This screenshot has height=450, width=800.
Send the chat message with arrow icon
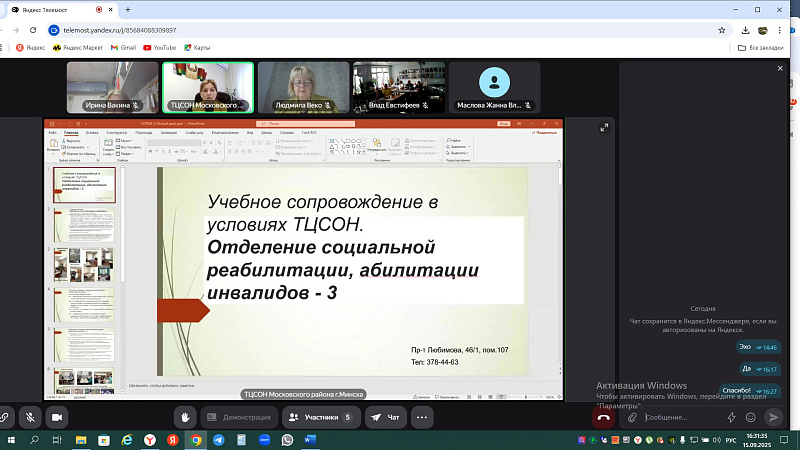[x=773, y=417]
